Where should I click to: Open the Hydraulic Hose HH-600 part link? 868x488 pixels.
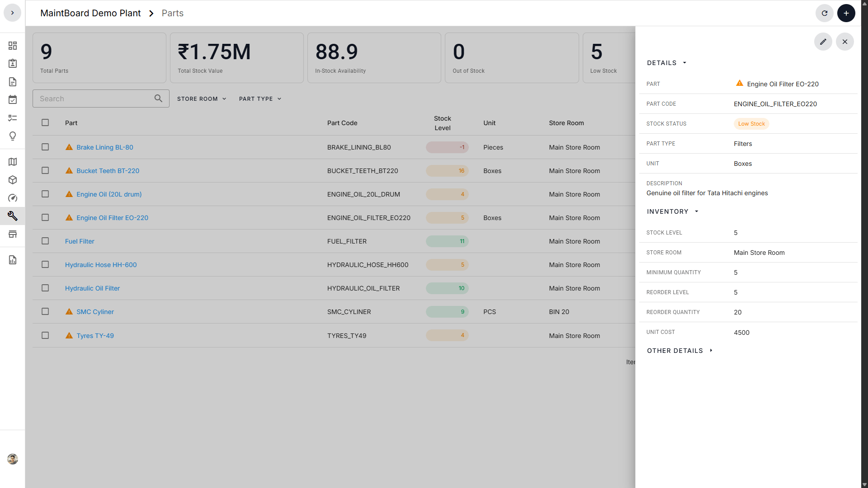click(101, 265)
